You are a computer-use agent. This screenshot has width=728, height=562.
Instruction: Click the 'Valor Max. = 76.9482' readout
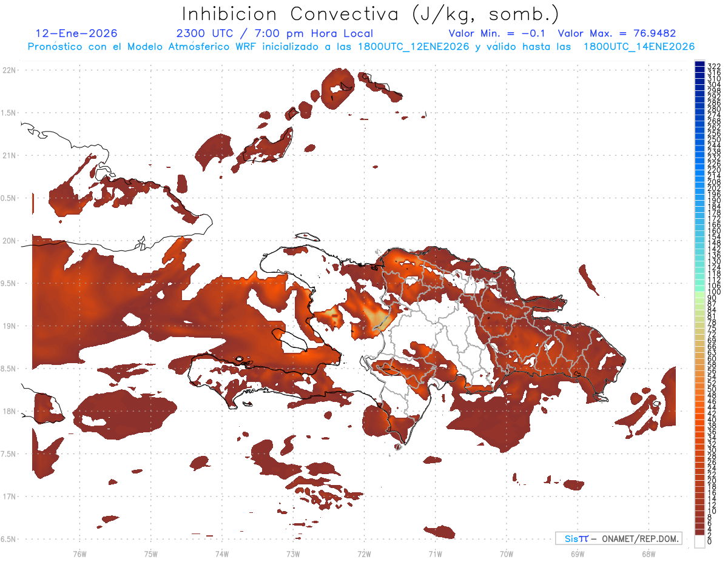[x=617, y=33]
